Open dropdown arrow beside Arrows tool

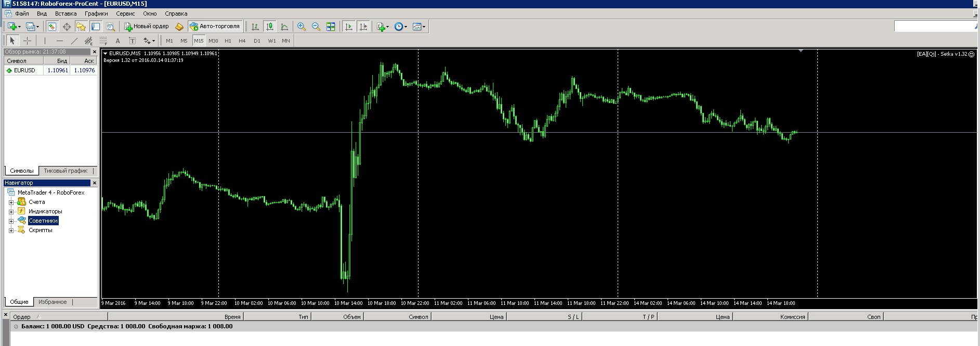tap(154, 41)
